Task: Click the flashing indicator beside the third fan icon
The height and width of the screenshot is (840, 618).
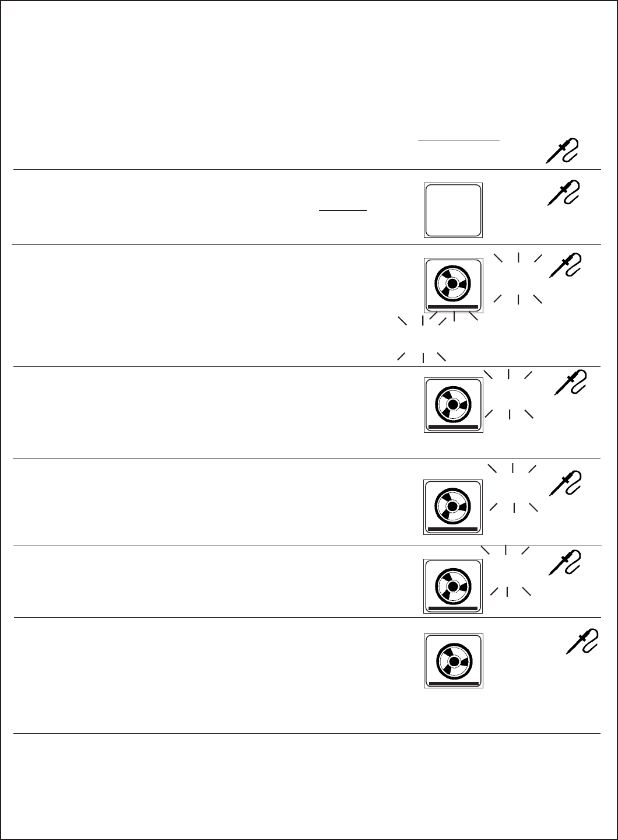Action: tap(512, 487)
